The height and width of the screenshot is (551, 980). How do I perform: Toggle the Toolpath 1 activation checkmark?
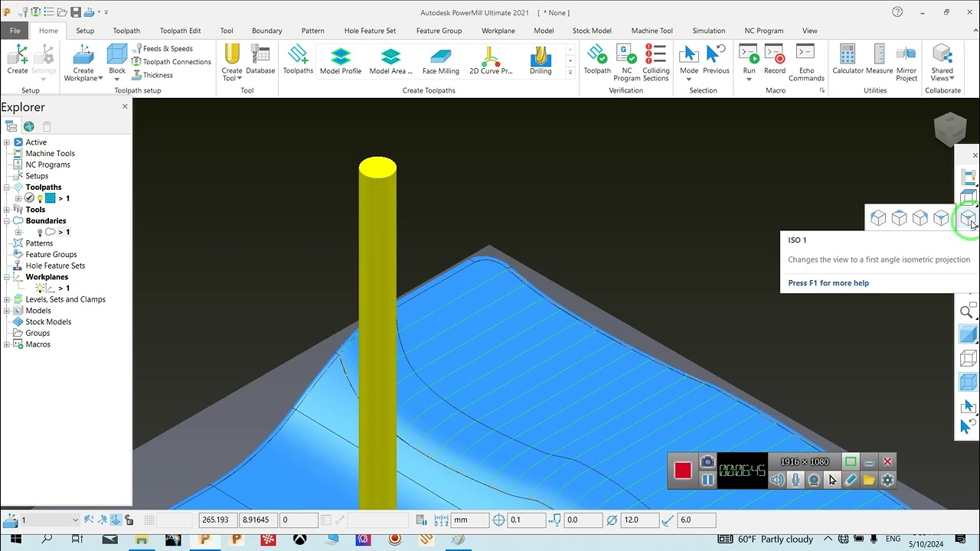click(x=29, y=198)
